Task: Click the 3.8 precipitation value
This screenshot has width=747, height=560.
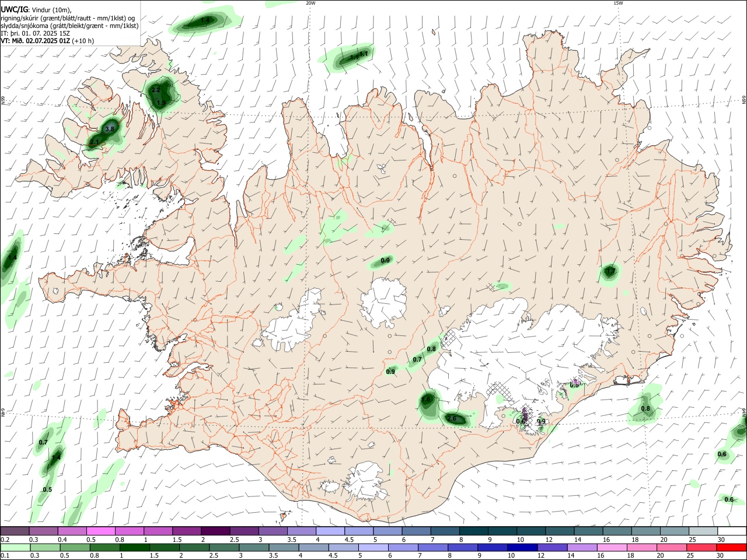Action: tap(110, 129)
